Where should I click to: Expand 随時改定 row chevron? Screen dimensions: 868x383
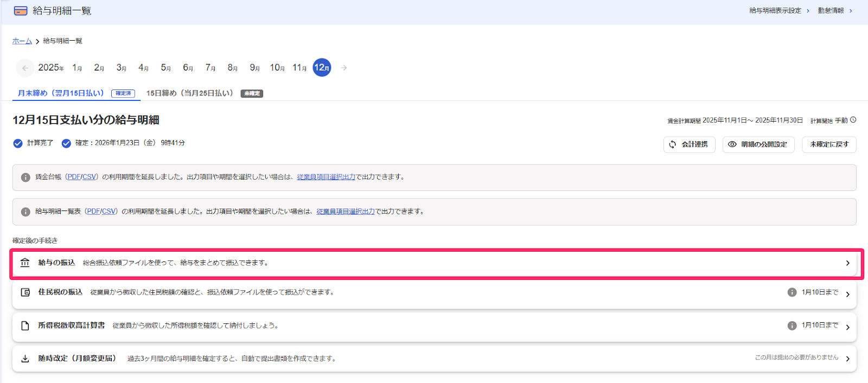tap(847, 359)
